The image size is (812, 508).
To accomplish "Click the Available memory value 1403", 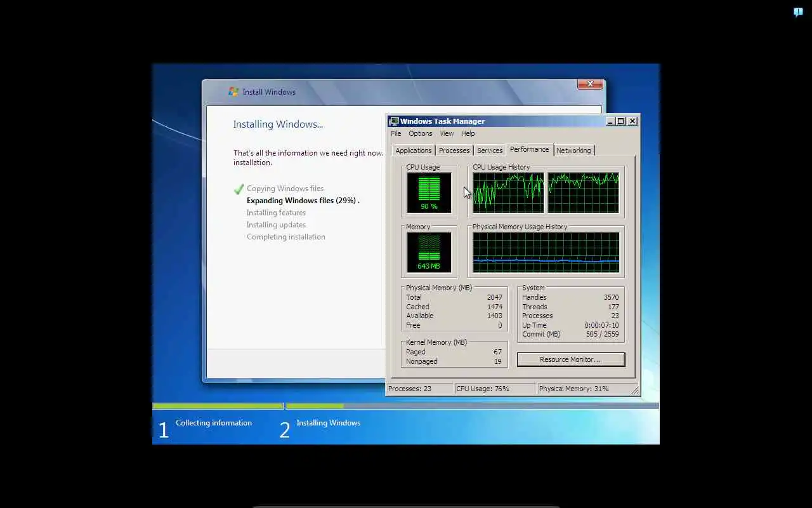I will [495, 316].
